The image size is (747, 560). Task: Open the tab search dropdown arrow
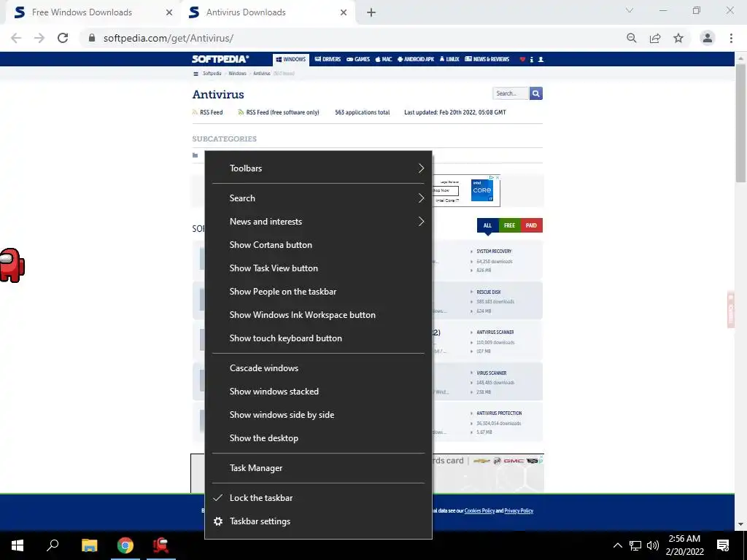point(630,10)
